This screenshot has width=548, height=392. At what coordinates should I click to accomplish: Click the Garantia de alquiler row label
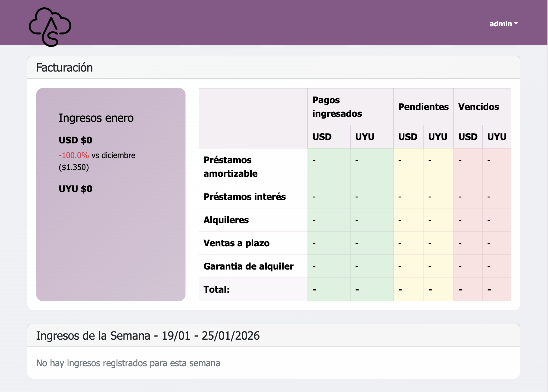(x=248, y=266)
